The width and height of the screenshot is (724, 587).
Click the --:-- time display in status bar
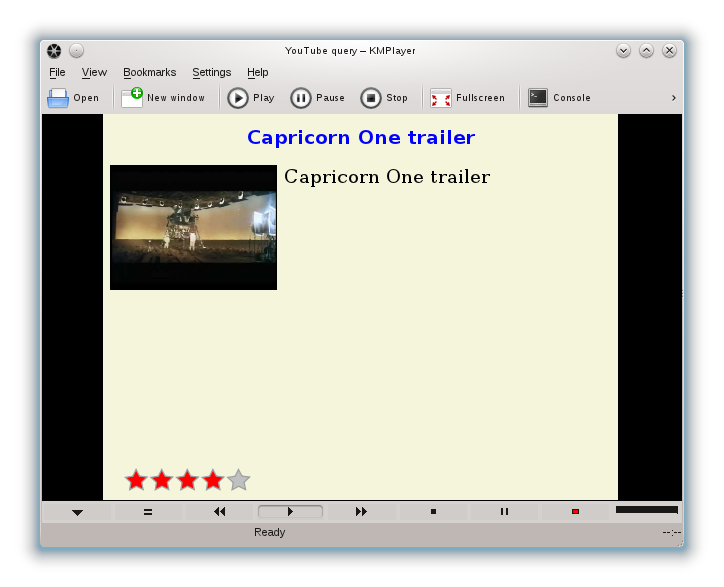[671, 533]
